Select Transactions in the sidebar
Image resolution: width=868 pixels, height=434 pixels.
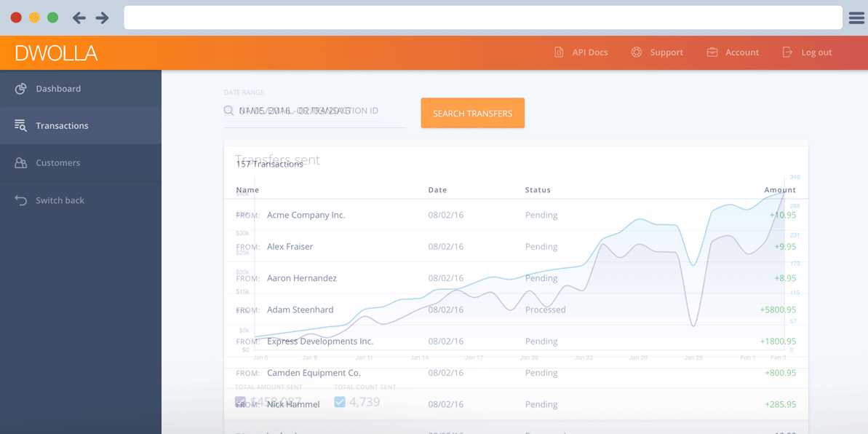pos(80,126)
